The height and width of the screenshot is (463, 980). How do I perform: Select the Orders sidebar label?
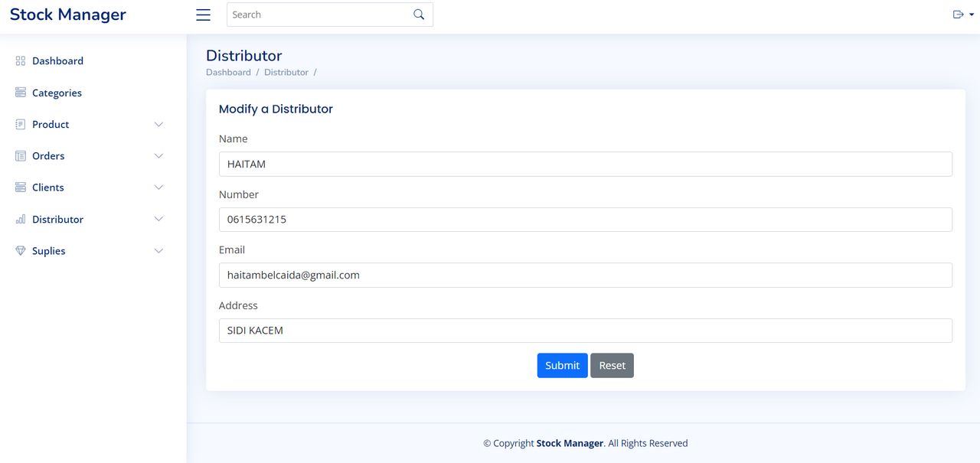(48, 155)
